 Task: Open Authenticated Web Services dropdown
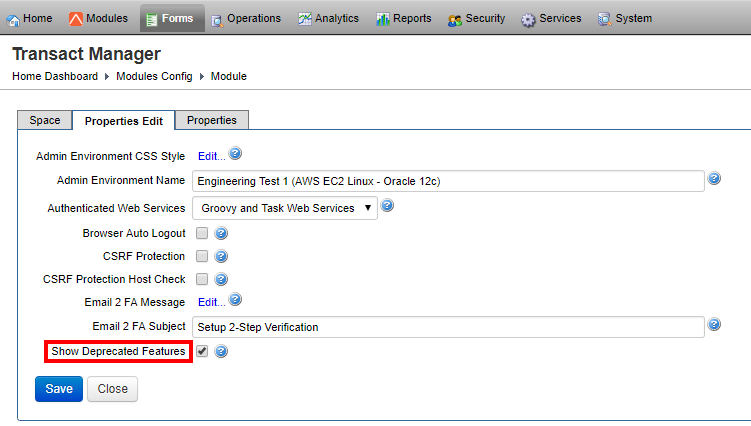[284, 208]
